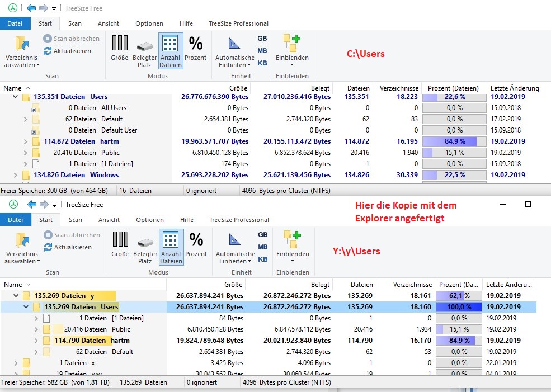Click Scan abbrechen in bottom window
The height and width of the screenshot is (392, 551).
point(72,235)
